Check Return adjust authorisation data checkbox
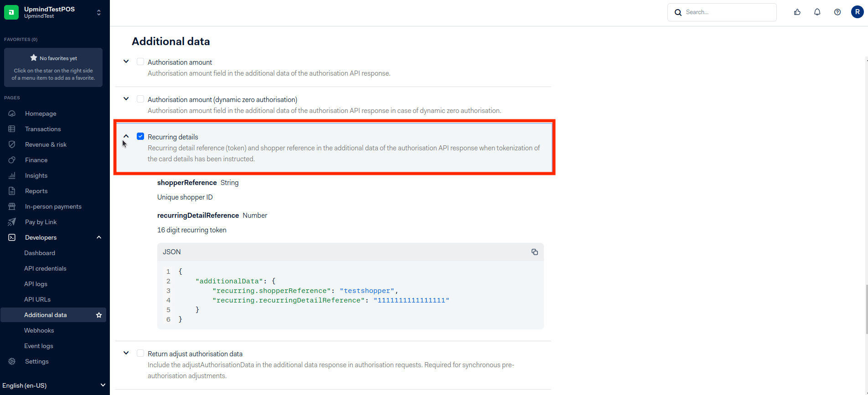Viewport: 868px width, 395px height. pos(140,353)
